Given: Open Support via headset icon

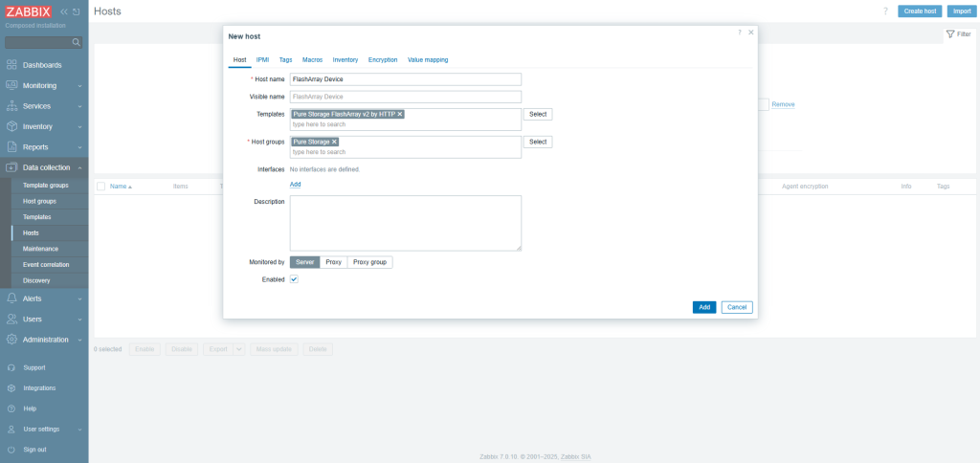Looking at the screenshot, I should tap(11, 368).
